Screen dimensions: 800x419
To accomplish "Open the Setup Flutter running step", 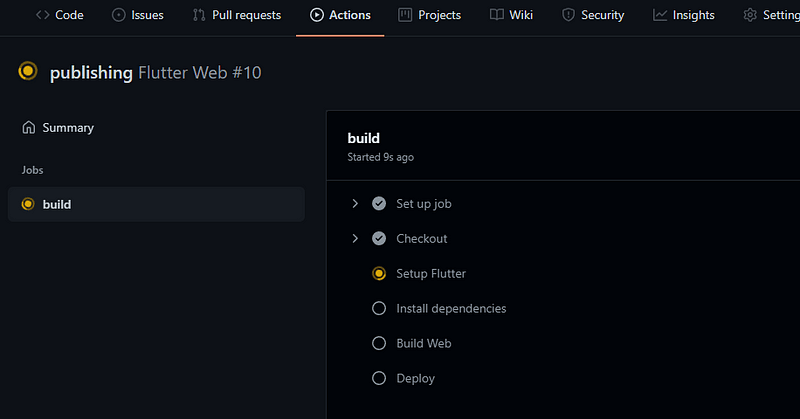I will tap(431, 274).
